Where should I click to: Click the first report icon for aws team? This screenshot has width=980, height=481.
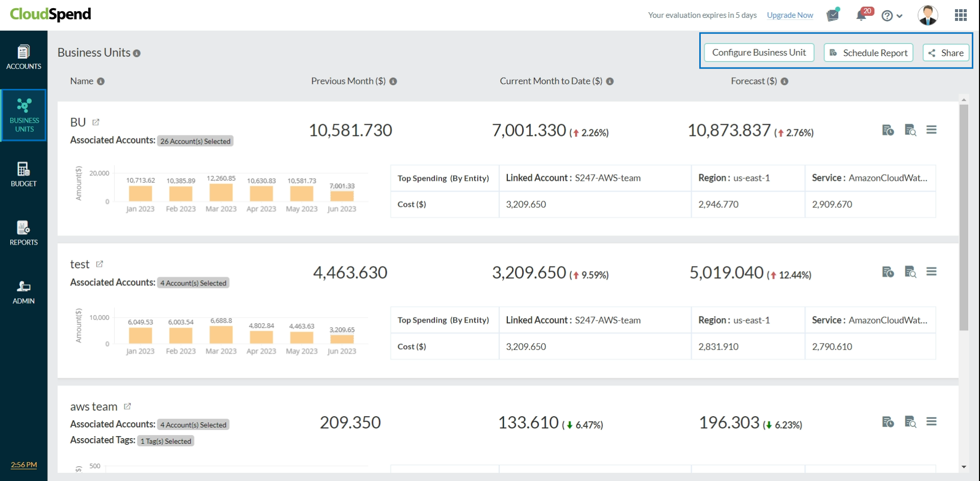coord(888,422)
